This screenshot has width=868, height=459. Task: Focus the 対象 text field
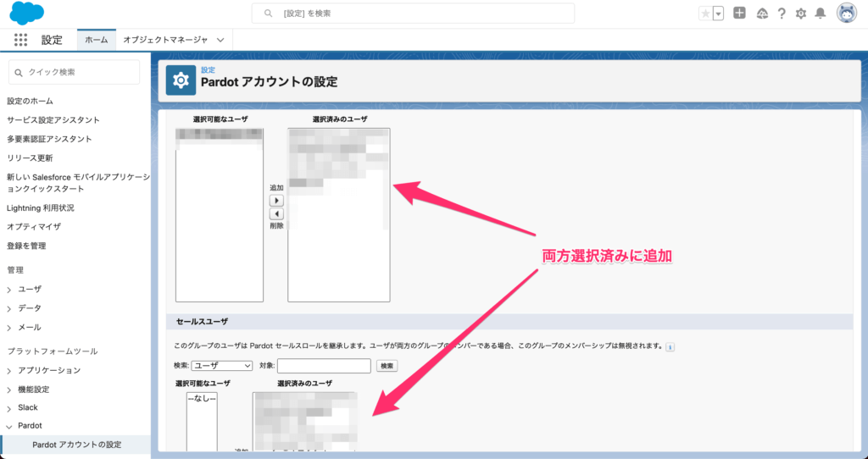(x=324, y=366)
